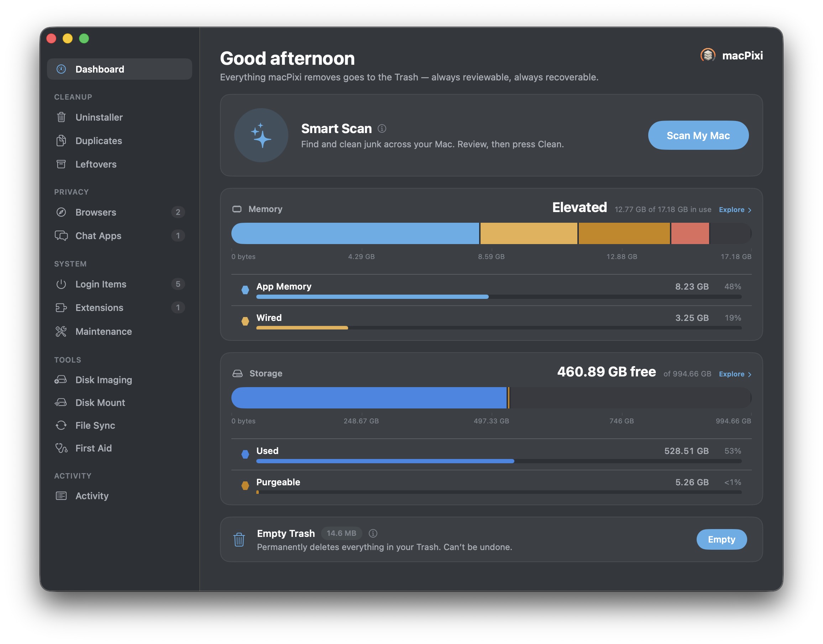Click the Disk Imaging drive icon
Viewport: 823px width, 644px height.
(x=61, y=380)
